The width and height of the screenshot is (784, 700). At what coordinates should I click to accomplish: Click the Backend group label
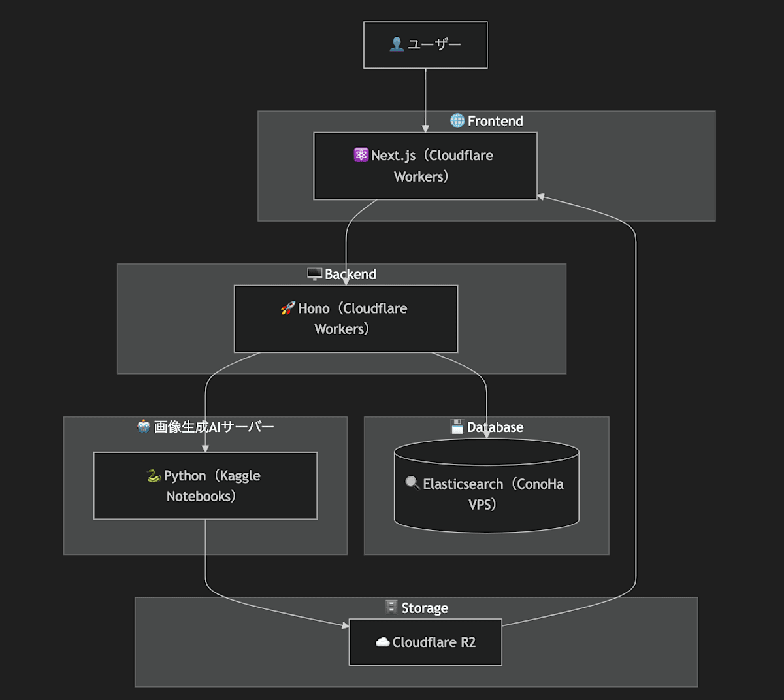(350, 274)
